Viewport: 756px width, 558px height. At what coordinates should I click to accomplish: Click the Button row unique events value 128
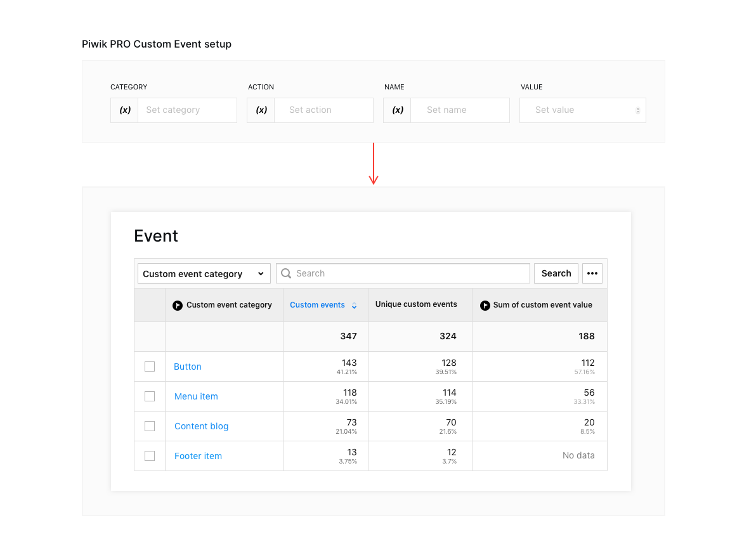(x=449, y=363)
